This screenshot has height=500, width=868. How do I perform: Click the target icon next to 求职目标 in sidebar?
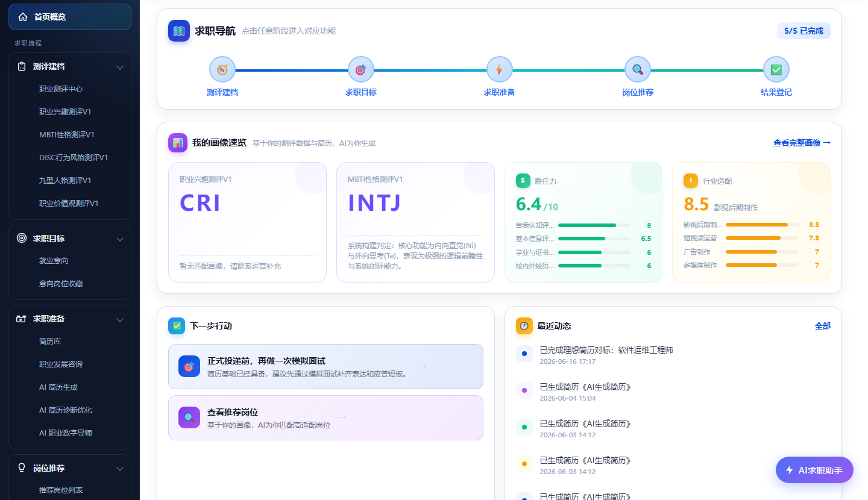(22, 239)
